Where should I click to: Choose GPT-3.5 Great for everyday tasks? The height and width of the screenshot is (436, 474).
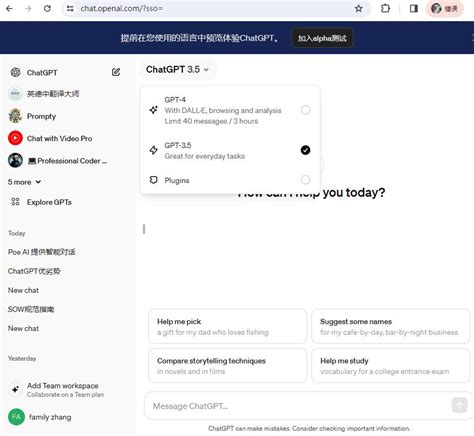[x=230, y=150]
